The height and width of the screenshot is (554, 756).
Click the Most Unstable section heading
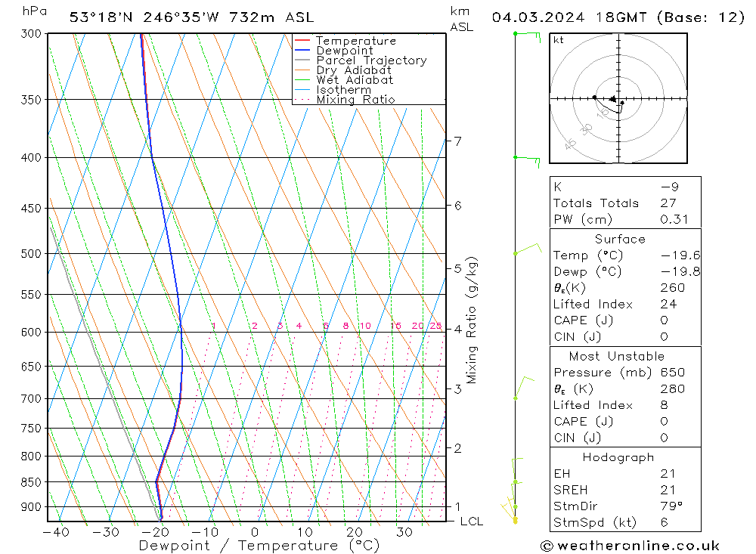point(617,356)
